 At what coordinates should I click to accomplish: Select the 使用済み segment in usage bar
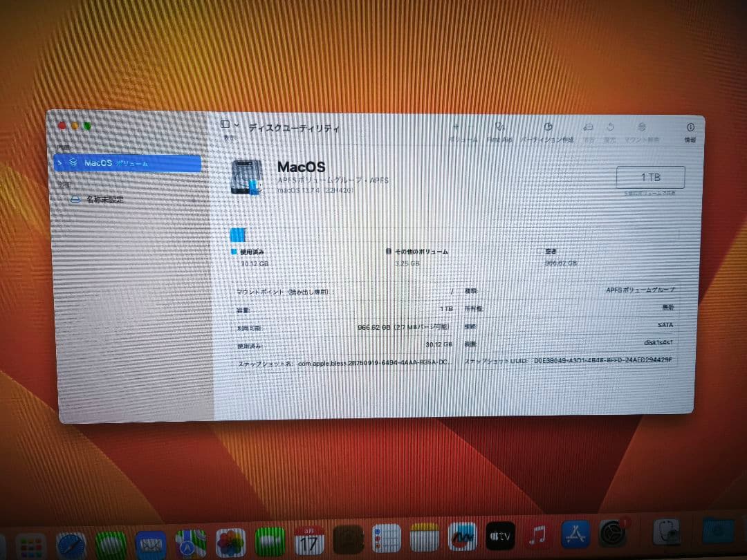point(239,235)
